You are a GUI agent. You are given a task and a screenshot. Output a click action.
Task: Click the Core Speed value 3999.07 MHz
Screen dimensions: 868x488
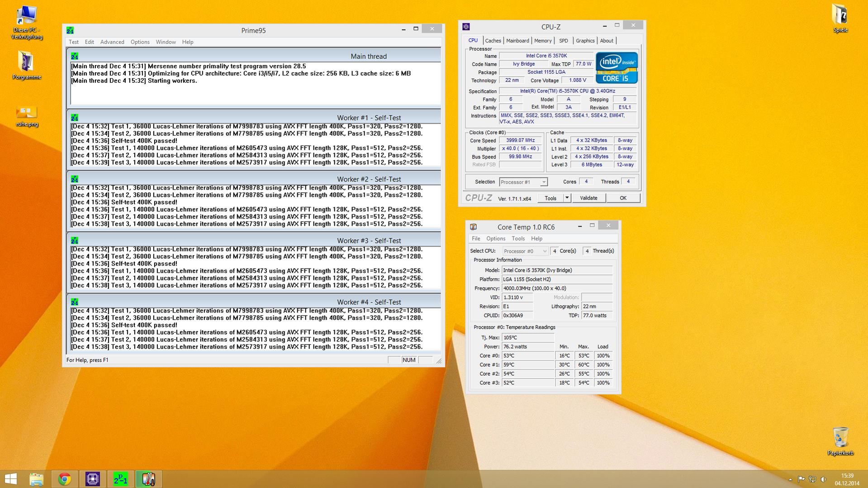(x=521, y=140)
